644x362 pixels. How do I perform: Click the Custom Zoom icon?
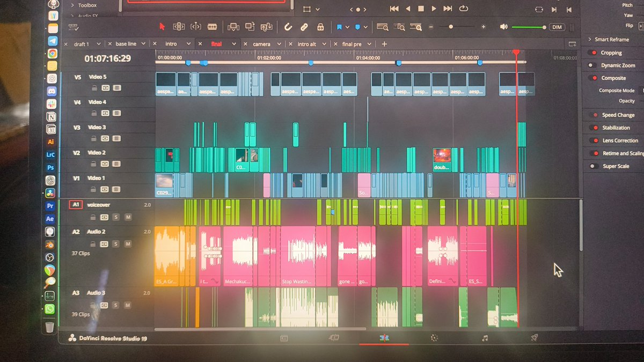pos(416,26)
